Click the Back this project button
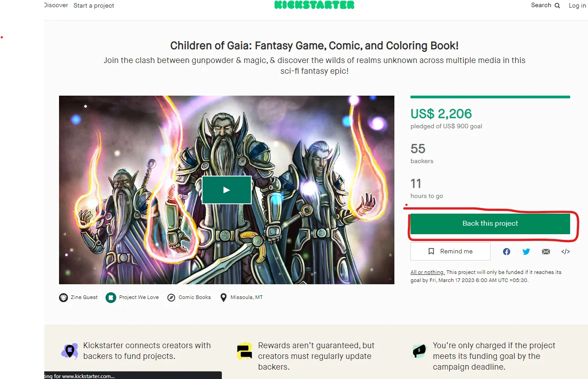The width and height of the screenshot is (588, 379). 490,223
